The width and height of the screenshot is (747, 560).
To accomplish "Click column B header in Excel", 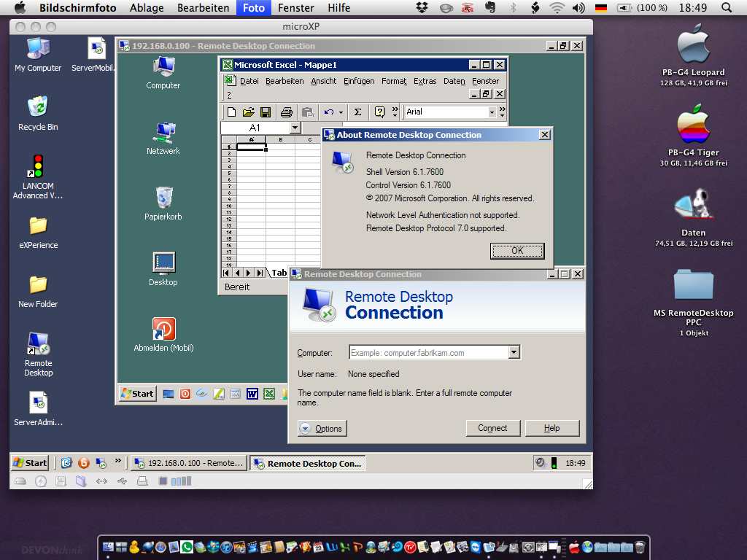I will click(281, 139).
